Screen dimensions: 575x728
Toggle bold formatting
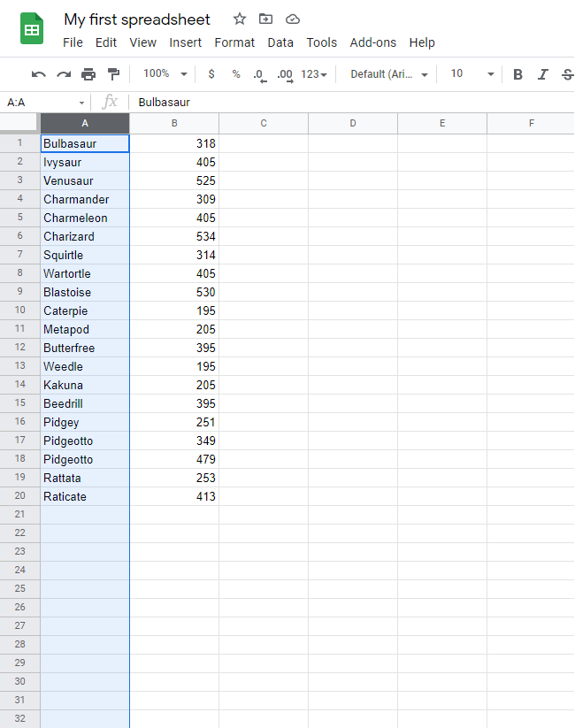pyautogui.click(x=518, y=74)
